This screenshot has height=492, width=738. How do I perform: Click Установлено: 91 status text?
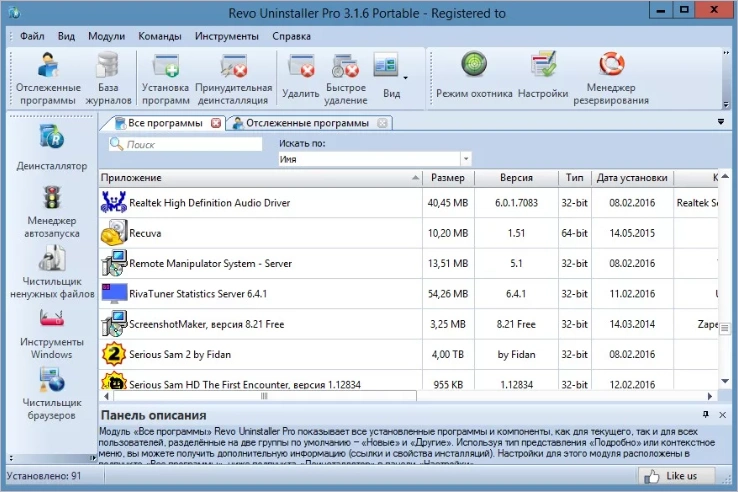point(44,476)
